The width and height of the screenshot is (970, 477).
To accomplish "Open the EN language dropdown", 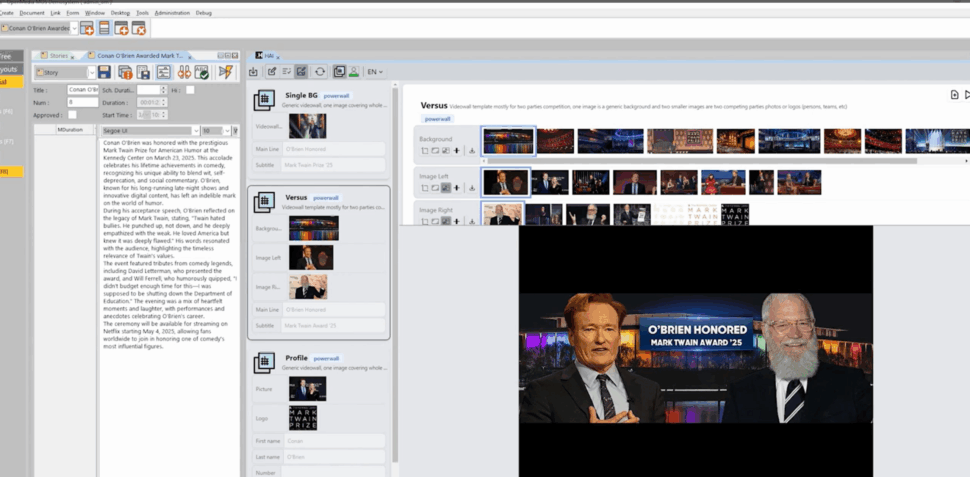I will coord(375,72).
